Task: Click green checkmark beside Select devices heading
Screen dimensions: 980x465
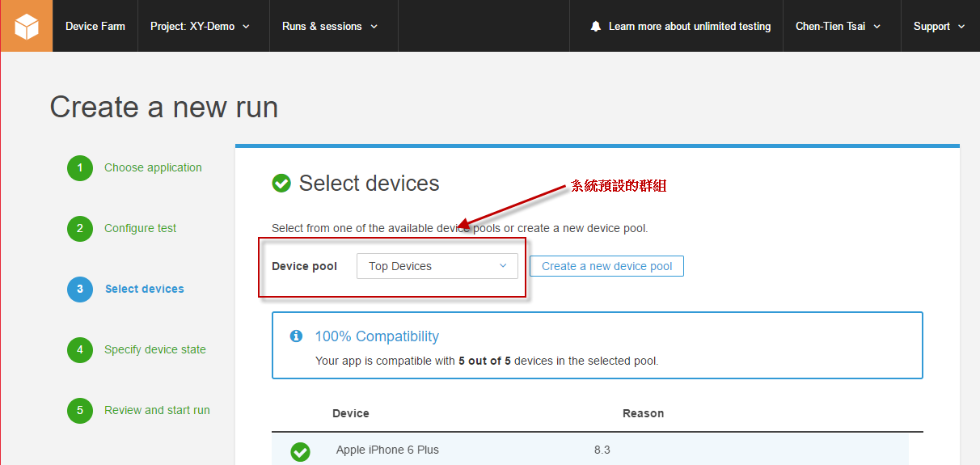Action: coord(281,184)
